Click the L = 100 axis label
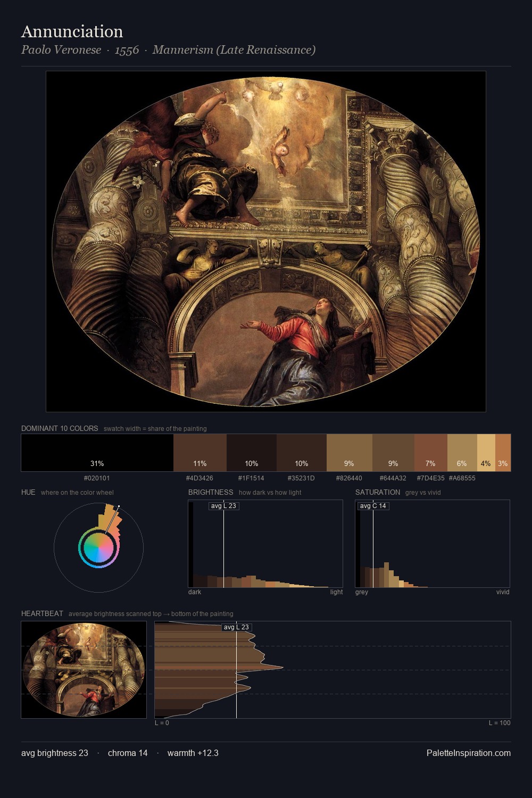Screen dimensions: 532x798 coord(500,723)
